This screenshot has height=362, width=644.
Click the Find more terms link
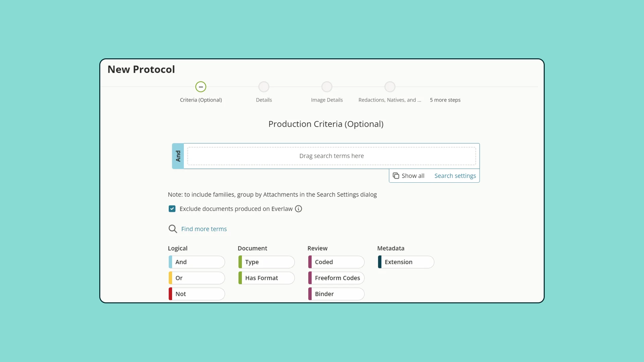[204, 229]
